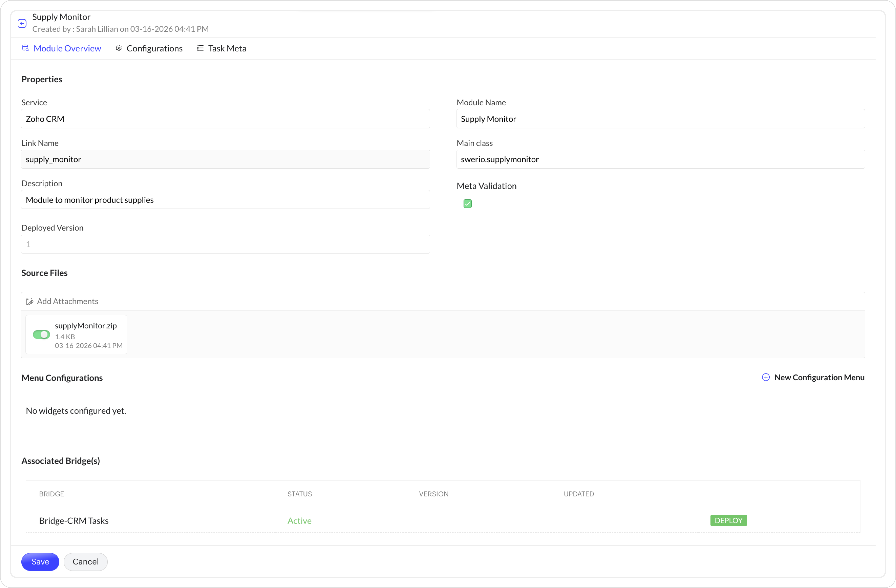Screen dimensions: 896x588
Task: Click the Service field showing Zoho CRM
Action: tap(225, 119)
